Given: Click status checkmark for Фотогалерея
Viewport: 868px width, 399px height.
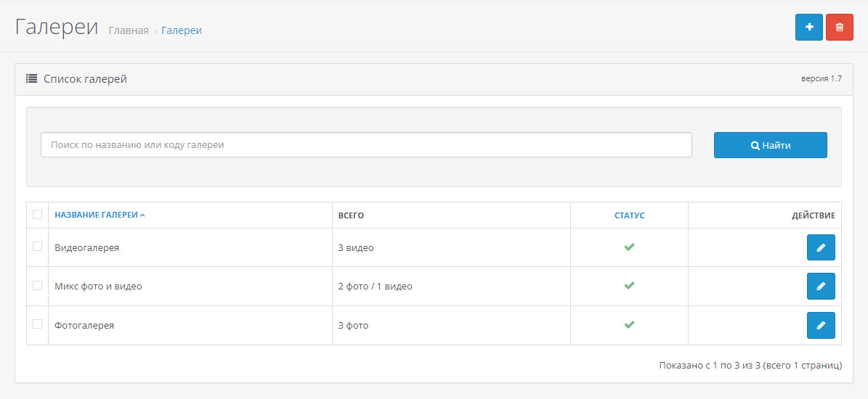Looking at the screenshot, I should (629, 325).
